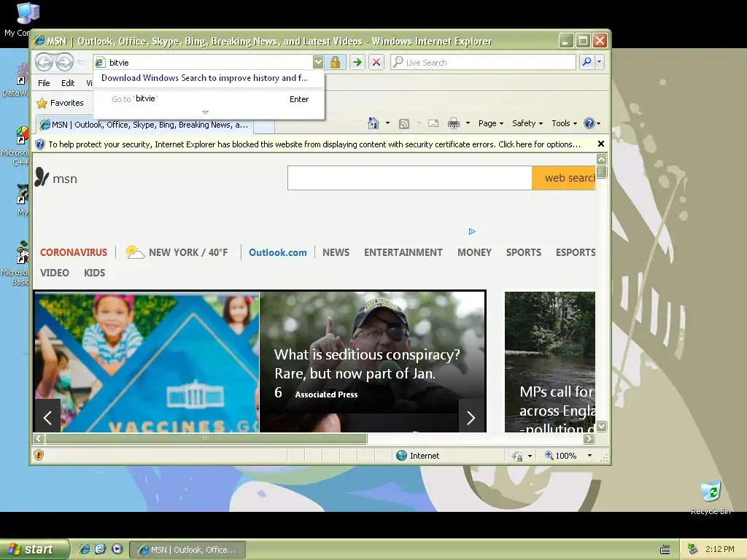Open the MPs call for article thumbnail
This screenshot has height=560, width=747.
(550, 362)
